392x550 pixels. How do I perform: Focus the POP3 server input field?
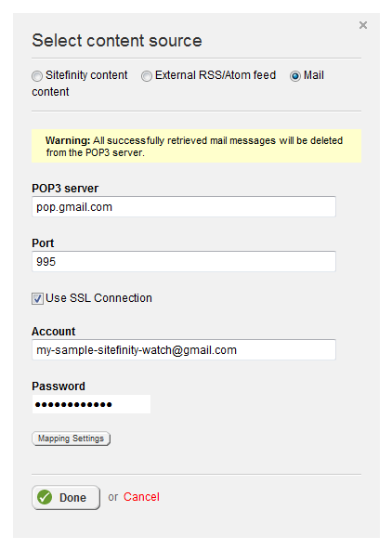pyautogui.click(x=184, y=206)
